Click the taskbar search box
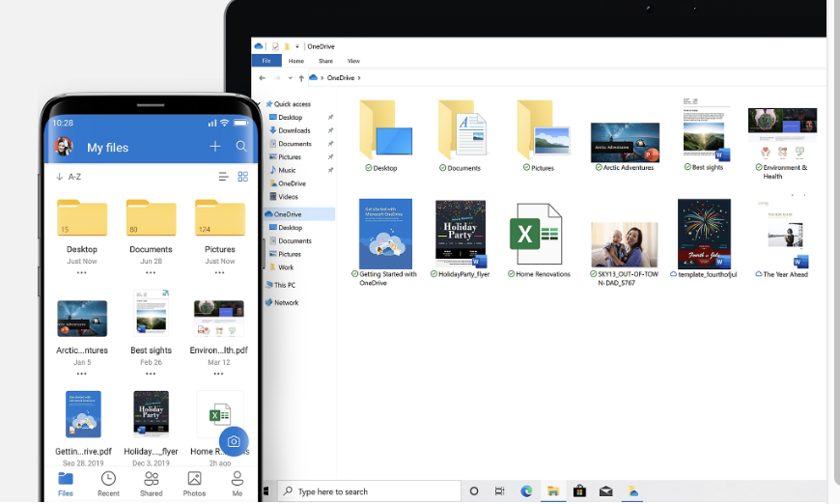This screenshot has height=504, width=840. click(x=369, y=491)
